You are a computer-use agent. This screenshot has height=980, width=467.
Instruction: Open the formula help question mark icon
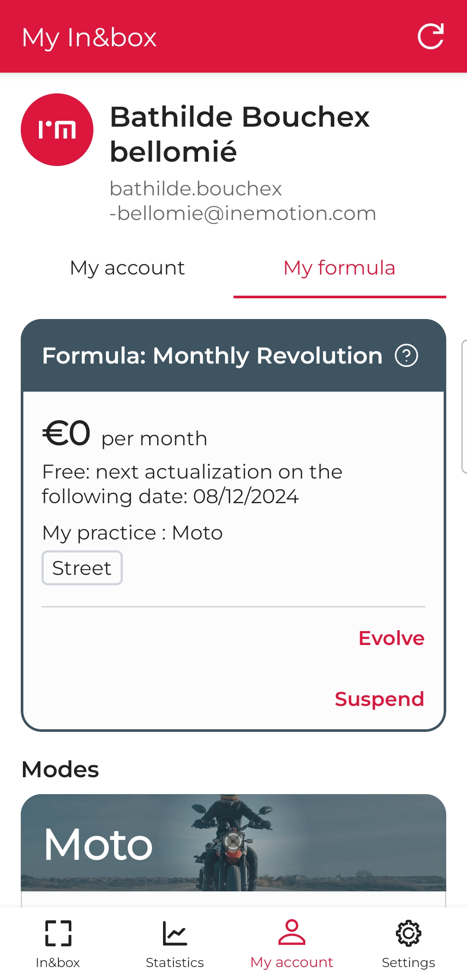[x=406, y=355]
